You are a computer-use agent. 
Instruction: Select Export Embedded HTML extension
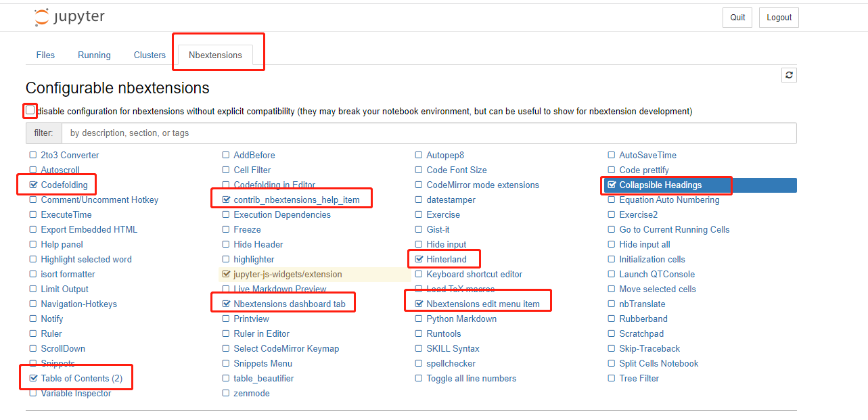point(89,229)
